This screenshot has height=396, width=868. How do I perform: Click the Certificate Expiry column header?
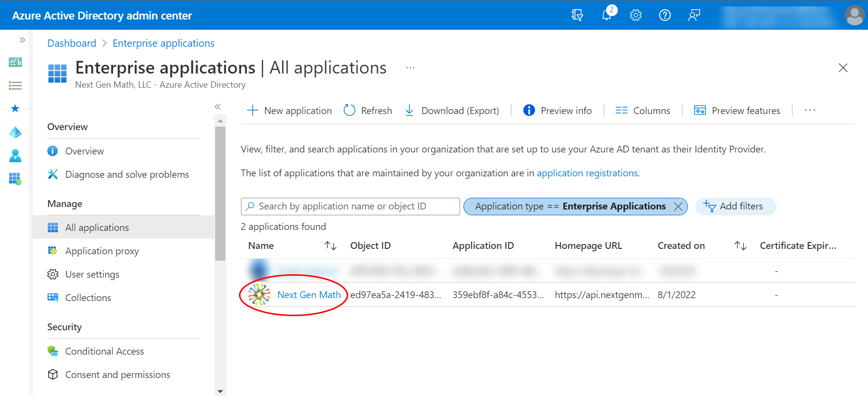(x=798, y=246)
